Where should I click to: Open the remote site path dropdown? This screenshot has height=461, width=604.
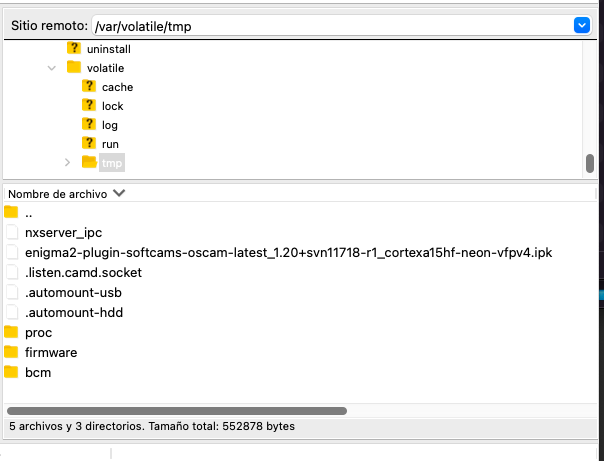click(x=581, y=26)
